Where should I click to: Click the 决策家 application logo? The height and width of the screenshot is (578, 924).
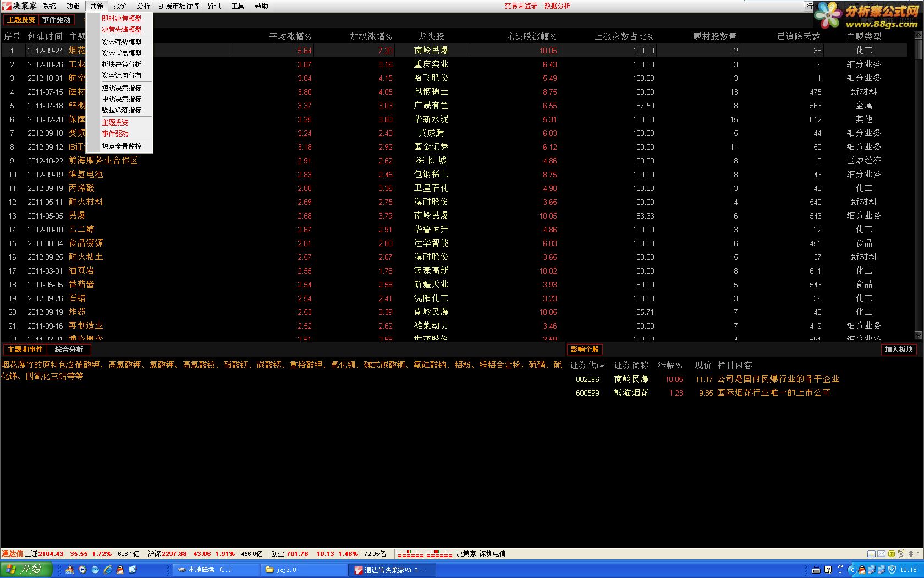[x=20, y=6]
